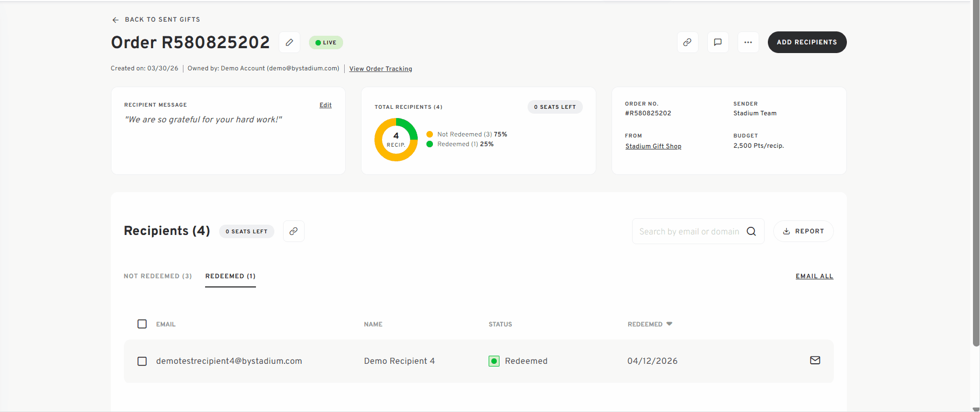
Task: Click the pencil edit order name icon
Action: (290, 42)
